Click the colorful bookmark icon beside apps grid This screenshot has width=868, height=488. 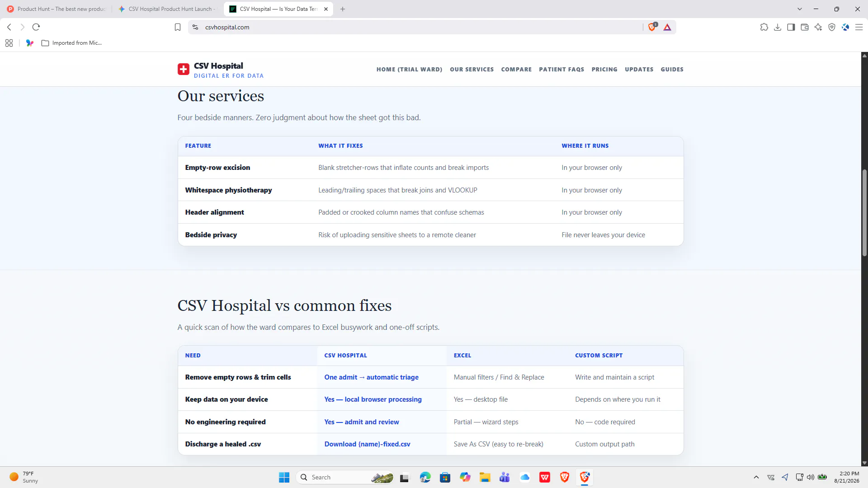(30, 43)
